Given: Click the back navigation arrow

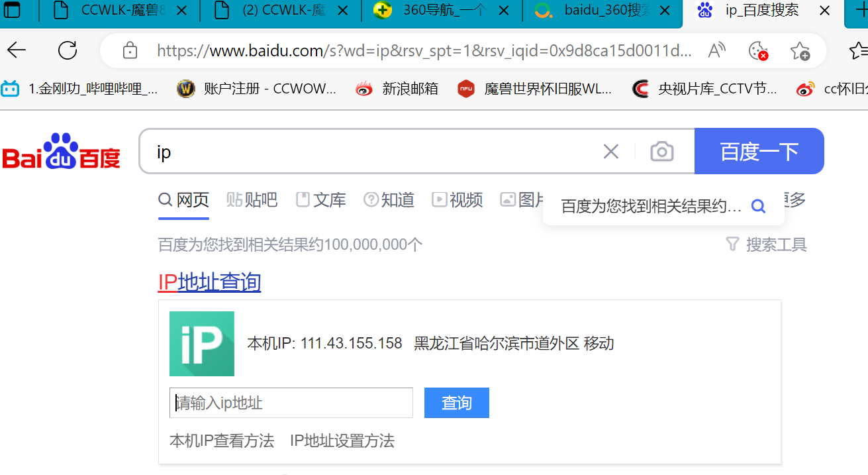Looking at the screenshot, I should tap(16, 50).
